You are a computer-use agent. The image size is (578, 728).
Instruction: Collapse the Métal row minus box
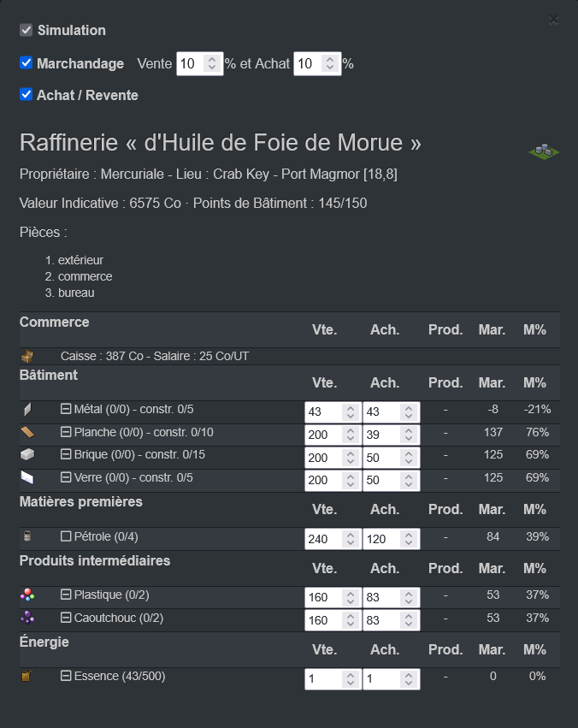[x=66, y=409]
